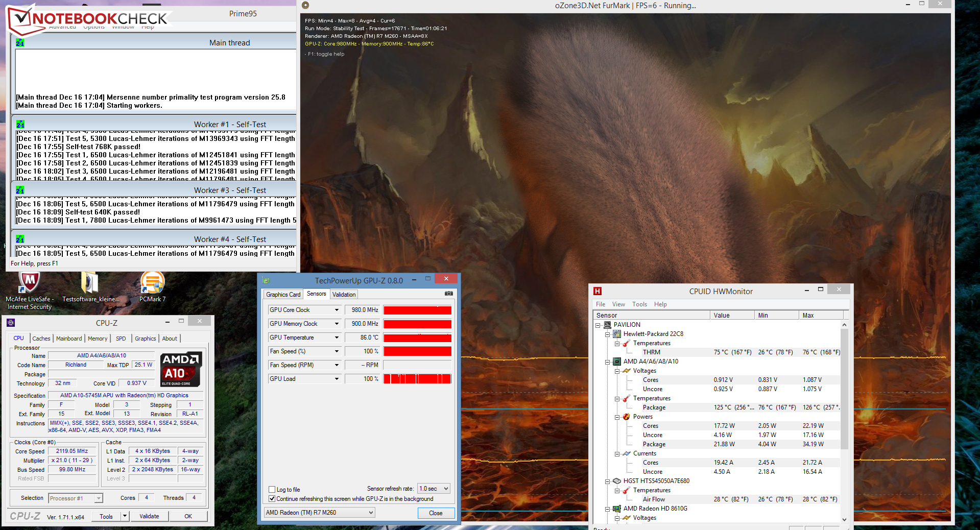The width and height of the screenshot is (980, 530).
Task: Open the About tab in CPU-Z
Action: pyautogui.click(x=170, y=339)
